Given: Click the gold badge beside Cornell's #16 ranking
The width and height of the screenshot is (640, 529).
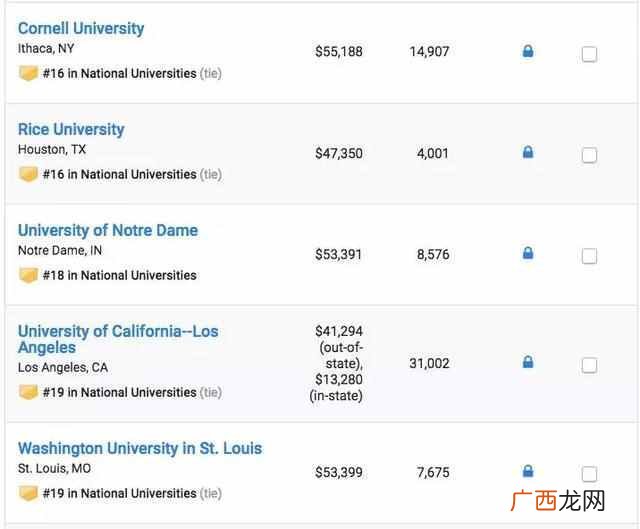Looking at the screenshot, I should point(28,74).
